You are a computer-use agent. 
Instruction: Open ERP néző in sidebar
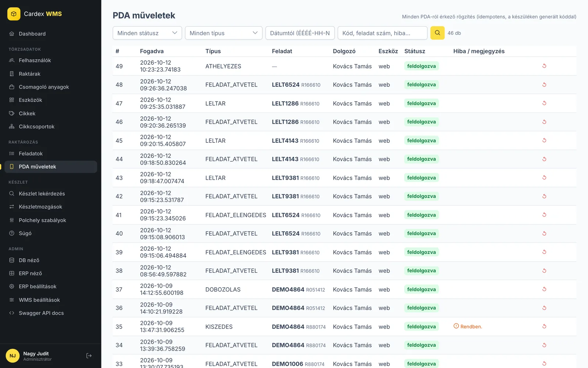pyautogui.click(x=51, y=273)
